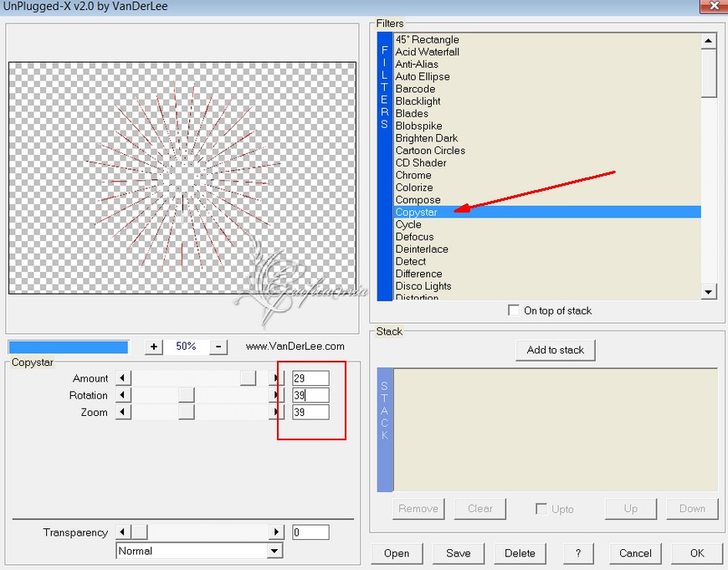Click the question mark help button
Viewport: 728px width, 570px height.
coord(578,553)
